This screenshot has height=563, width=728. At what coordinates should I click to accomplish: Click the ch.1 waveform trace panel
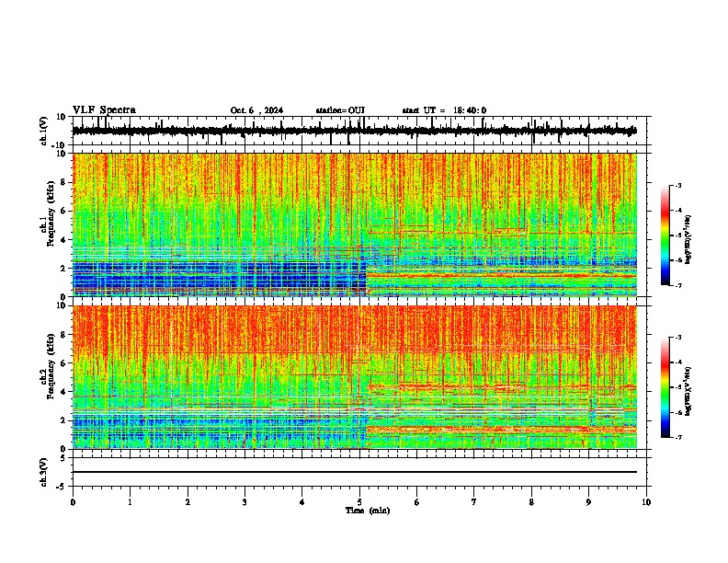(x=359, y=131)
